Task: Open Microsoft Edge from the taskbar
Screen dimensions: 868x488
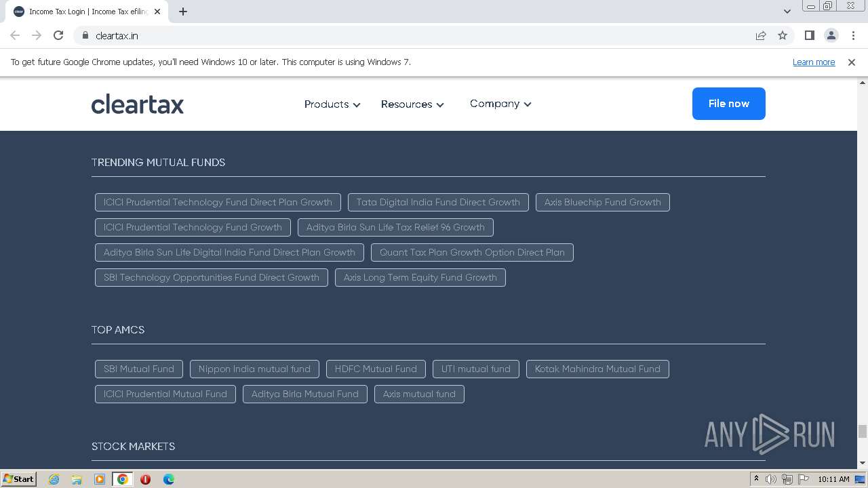Action: 168,479
